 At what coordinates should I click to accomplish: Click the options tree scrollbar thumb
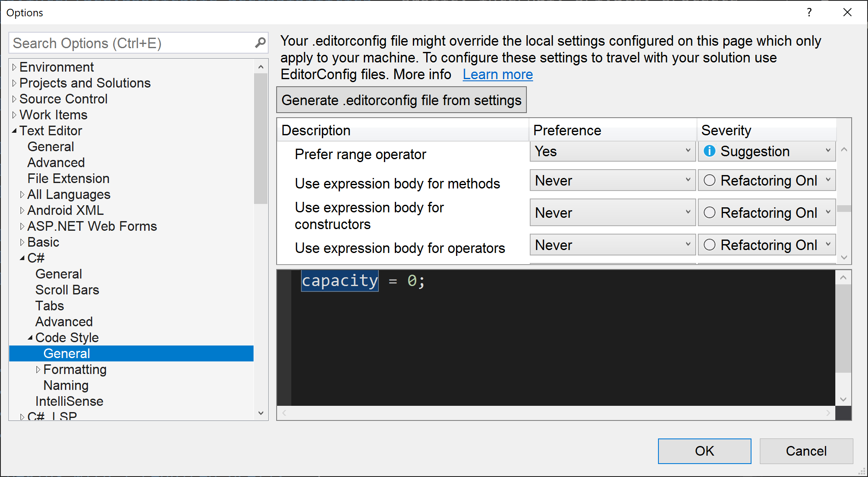[x=261, y=139]
